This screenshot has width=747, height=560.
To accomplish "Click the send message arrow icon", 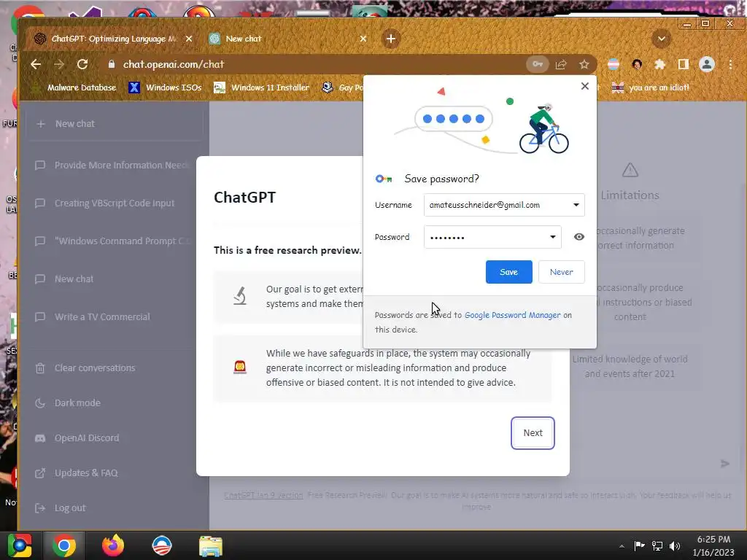I will [724, 464].
